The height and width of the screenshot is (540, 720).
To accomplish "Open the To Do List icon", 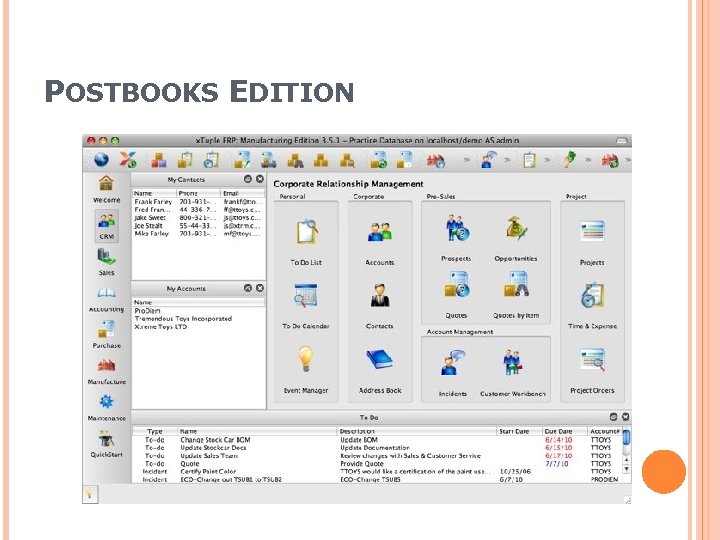I will [306, 231].
